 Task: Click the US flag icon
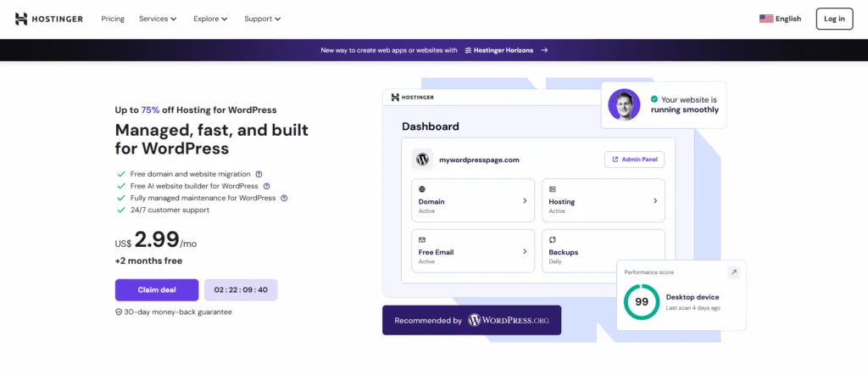click(x=766, y=19)
